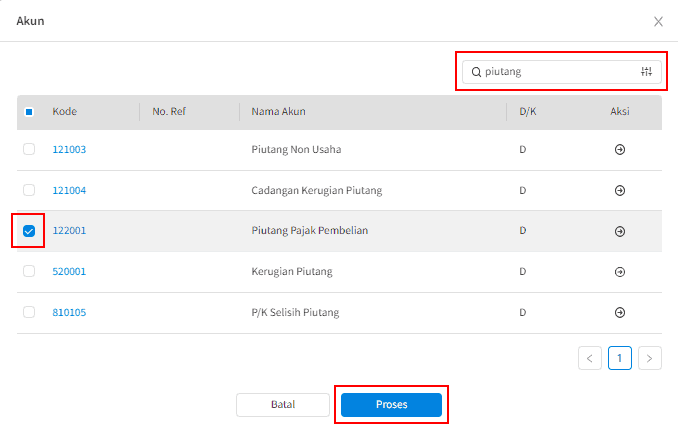Click arrow action icon for Kerugian Piutang
The width and height of the screenshot is (678, 432).
click(x=619, y=271)
